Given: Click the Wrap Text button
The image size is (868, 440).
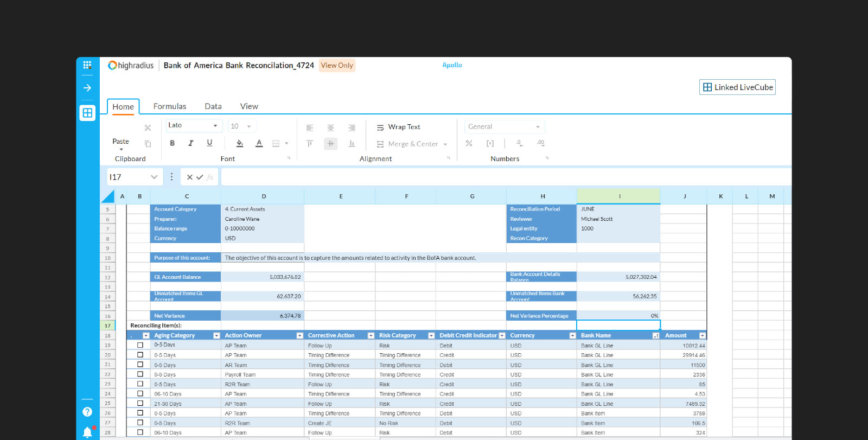Looking at the screenshot, I should (x=399, y=127).
